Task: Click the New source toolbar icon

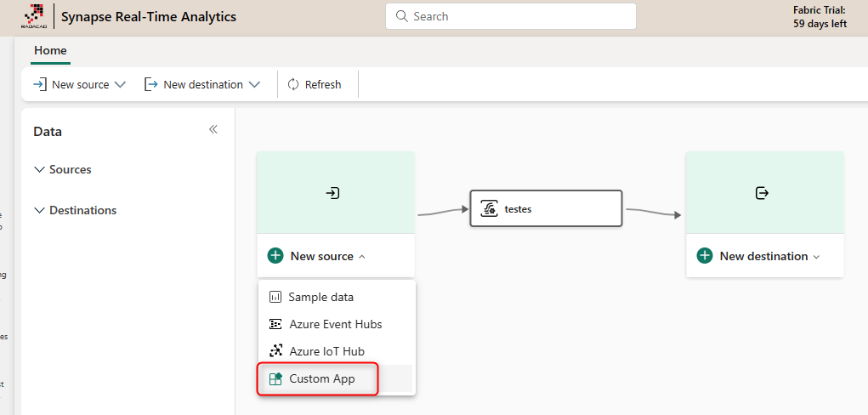Action: (39, 84)
